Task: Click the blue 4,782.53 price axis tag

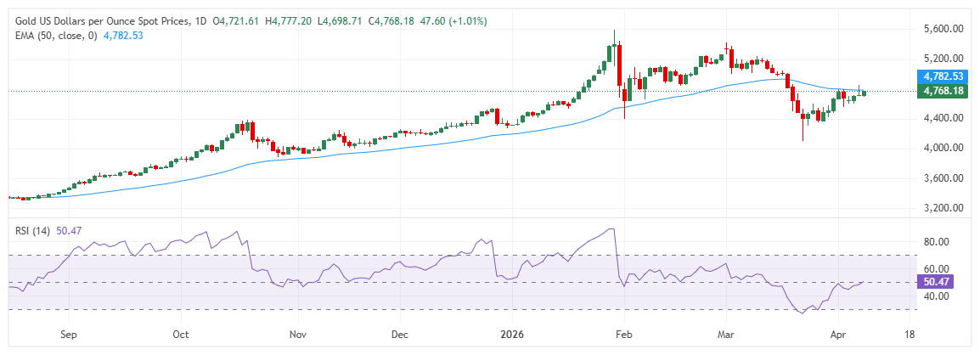Action: coord(942,76)
